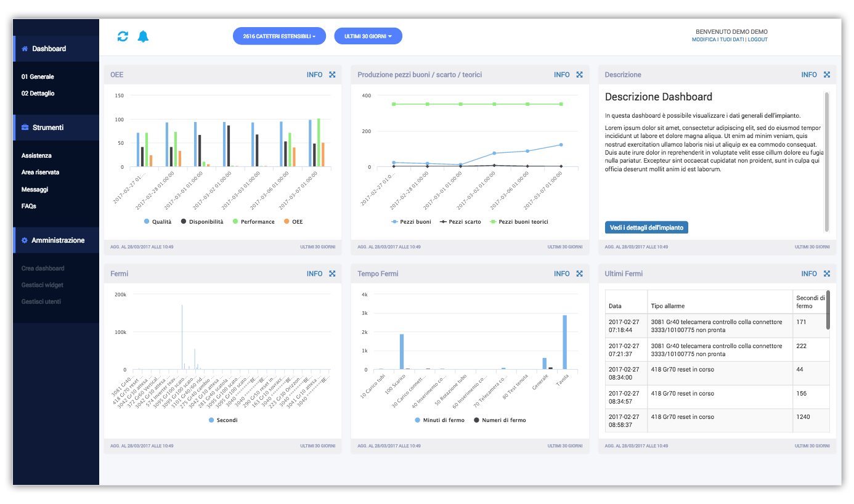Expand the Amministrazione sidebar section
The height and width of the screenshot is (504, 854).
[x=58, y=240]
